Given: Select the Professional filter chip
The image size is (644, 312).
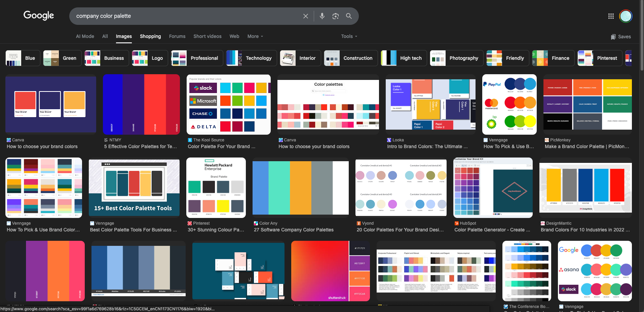Looking at the screenshot, I should point(197,58).
